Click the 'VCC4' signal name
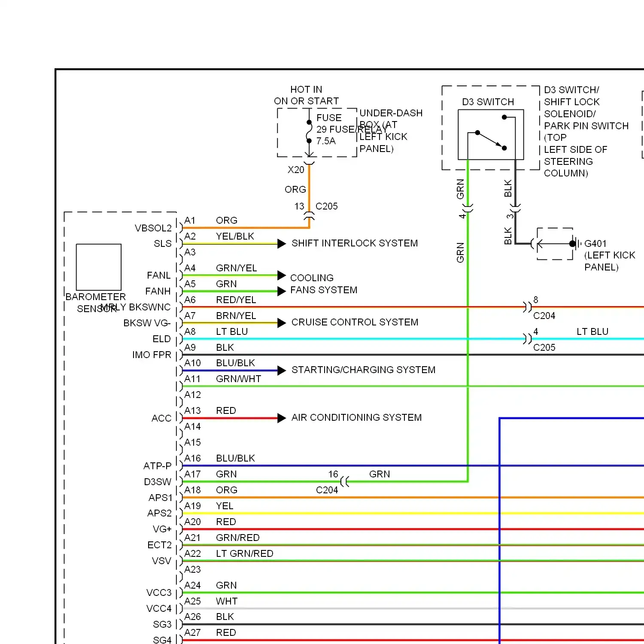This screenshot has height=644, width=644. pos(159,609)
